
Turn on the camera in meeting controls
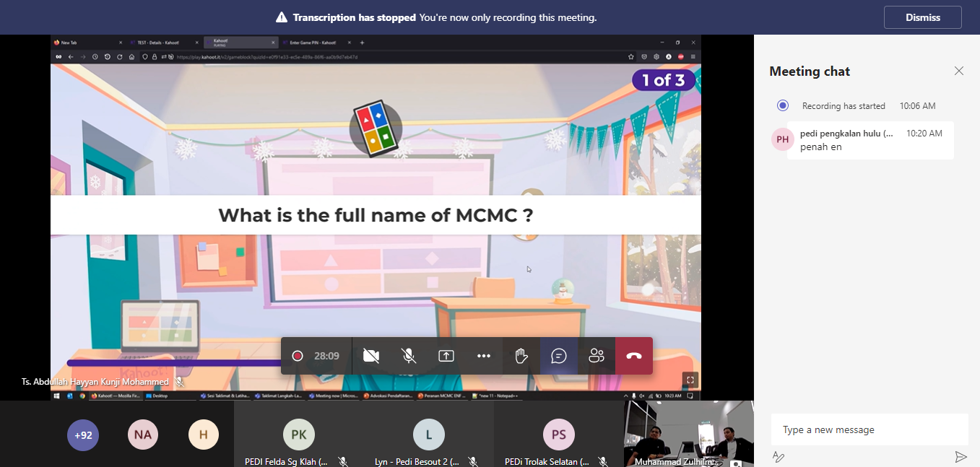tap(371, 356)
